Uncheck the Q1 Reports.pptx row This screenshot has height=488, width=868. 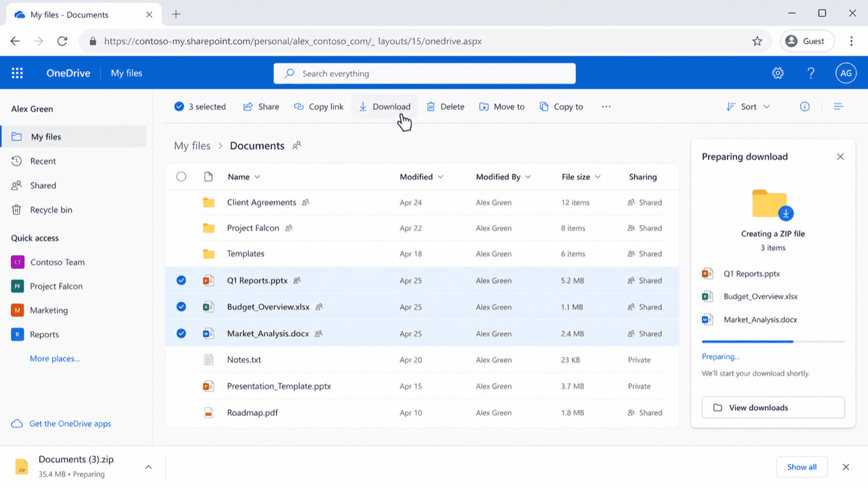[181, 280]
